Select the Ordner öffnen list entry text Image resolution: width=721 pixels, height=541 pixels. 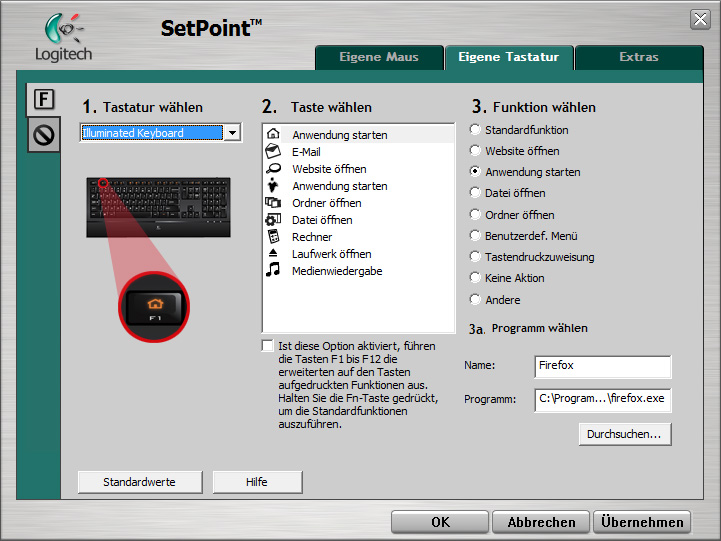(327, 203)
